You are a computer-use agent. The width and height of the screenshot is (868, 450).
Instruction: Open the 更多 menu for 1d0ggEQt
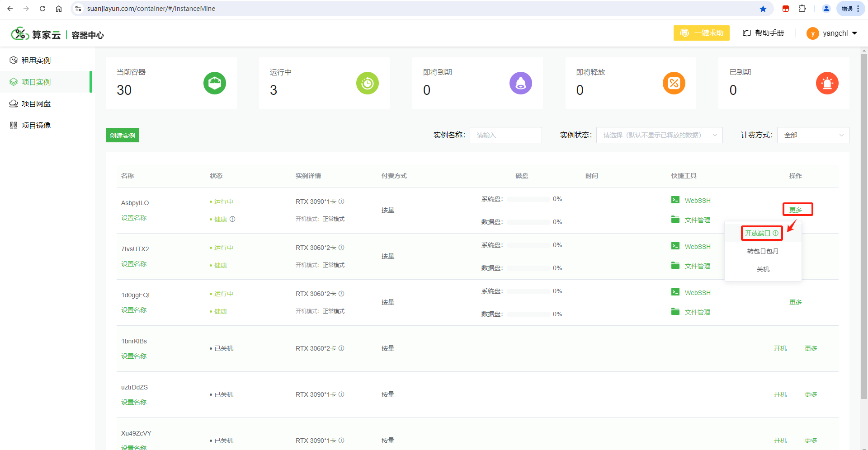point(796,302)
